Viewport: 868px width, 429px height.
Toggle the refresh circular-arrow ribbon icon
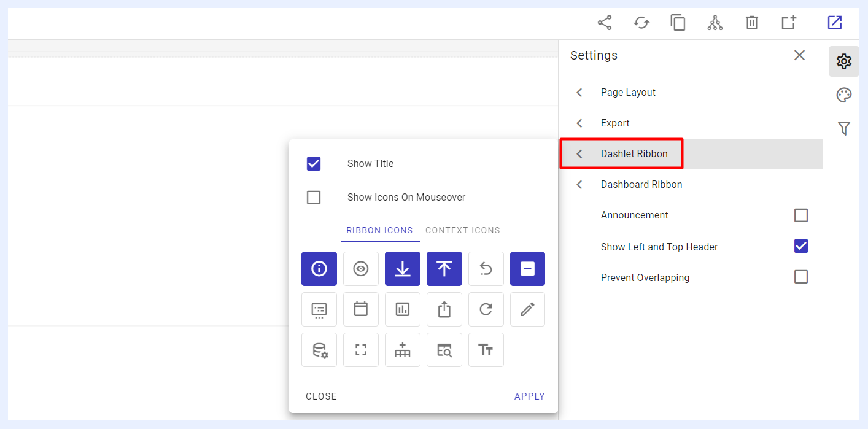[486, 309]
